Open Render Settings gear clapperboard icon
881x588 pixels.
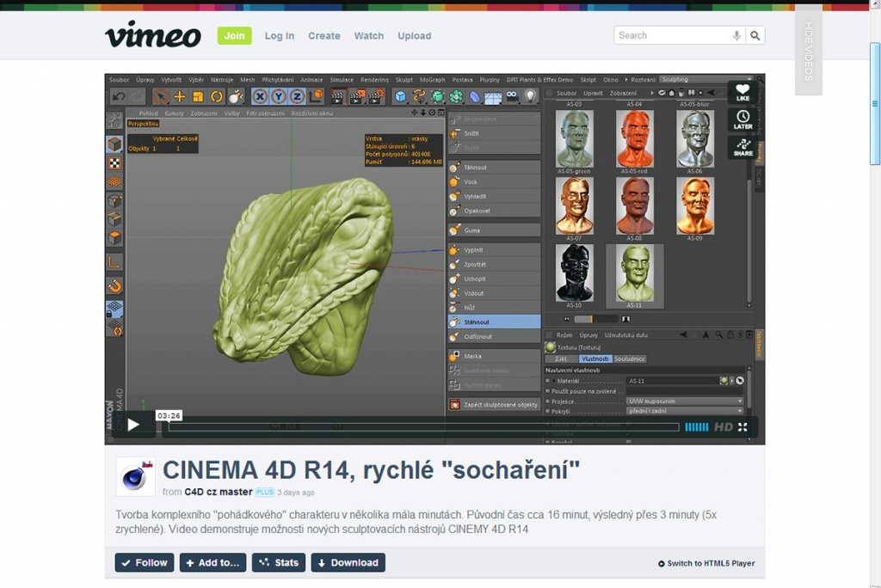(376, 96)
